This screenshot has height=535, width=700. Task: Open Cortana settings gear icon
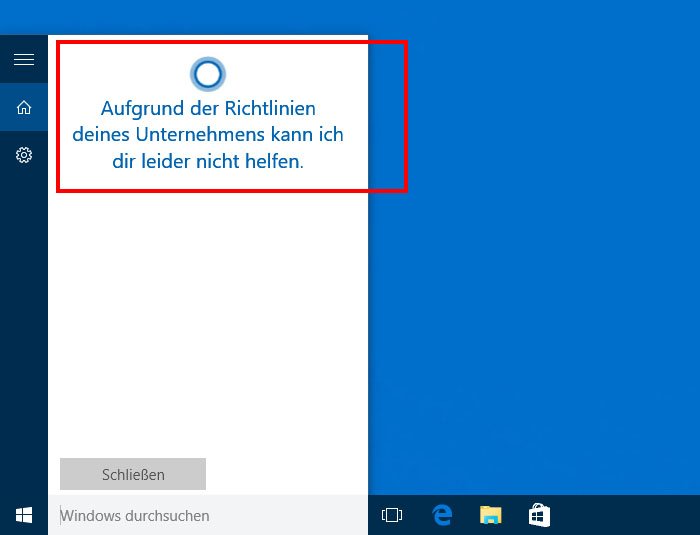pyautogui.click(x=24, y=155)
